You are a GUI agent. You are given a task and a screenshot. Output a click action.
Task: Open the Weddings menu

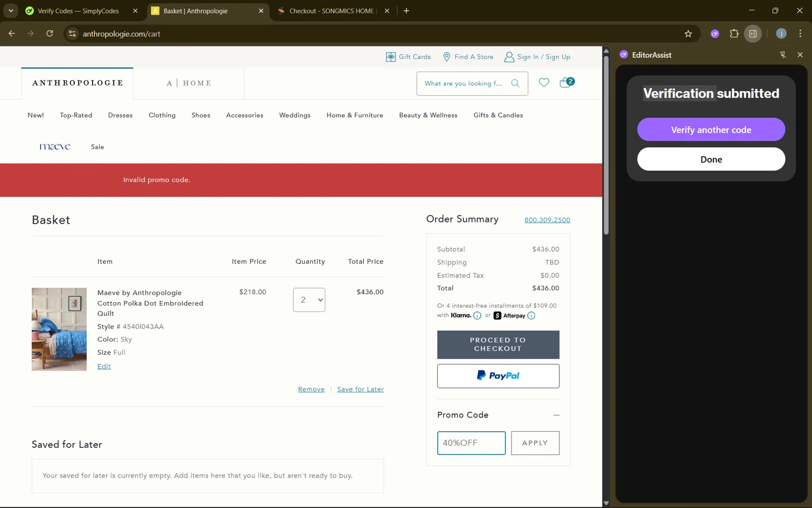pos(294,115)
